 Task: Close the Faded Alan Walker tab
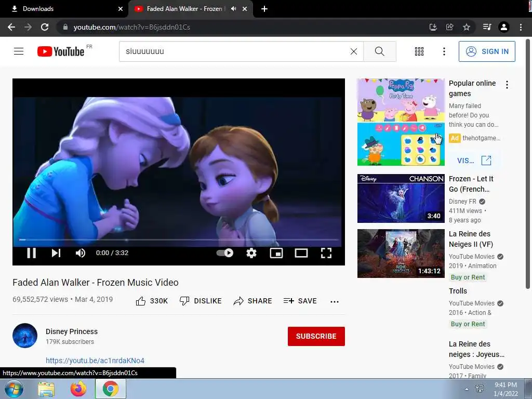245,9
